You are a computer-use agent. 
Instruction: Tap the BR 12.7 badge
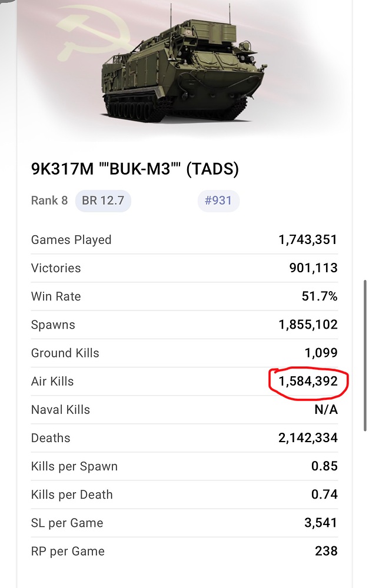pos(103,201)
